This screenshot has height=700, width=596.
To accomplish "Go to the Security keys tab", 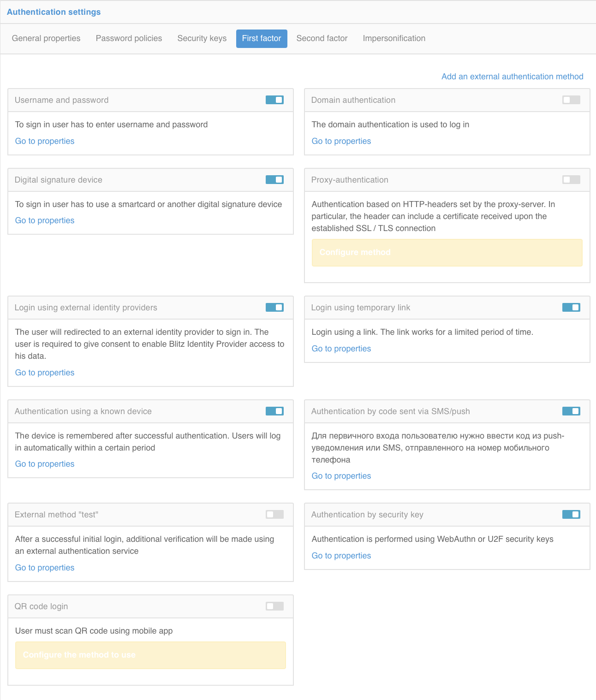I will pos(202,38).
